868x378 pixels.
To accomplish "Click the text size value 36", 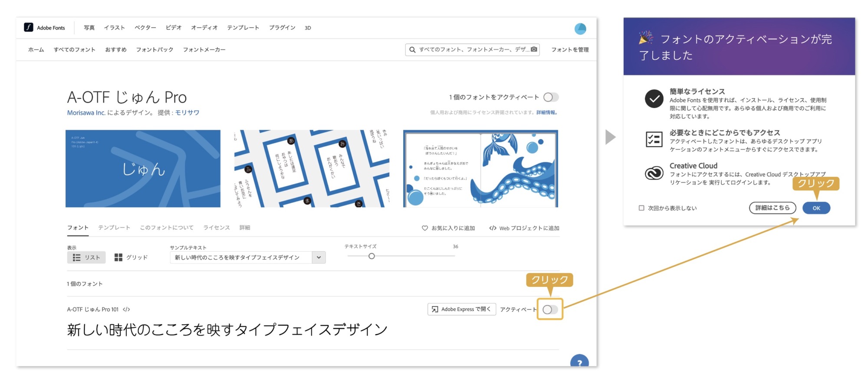I will [x=455, y=247].
